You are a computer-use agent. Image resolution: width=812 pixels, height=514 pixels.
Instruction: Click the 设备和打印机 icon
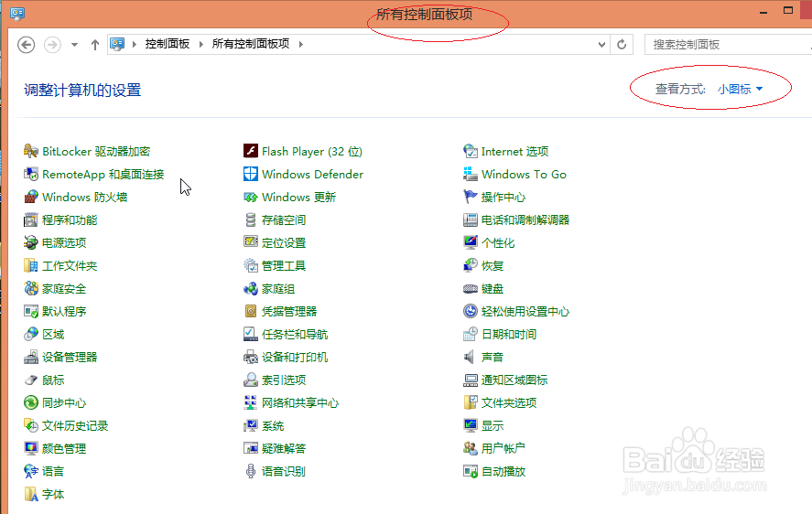pyautogui.click(x=251, y=357)
